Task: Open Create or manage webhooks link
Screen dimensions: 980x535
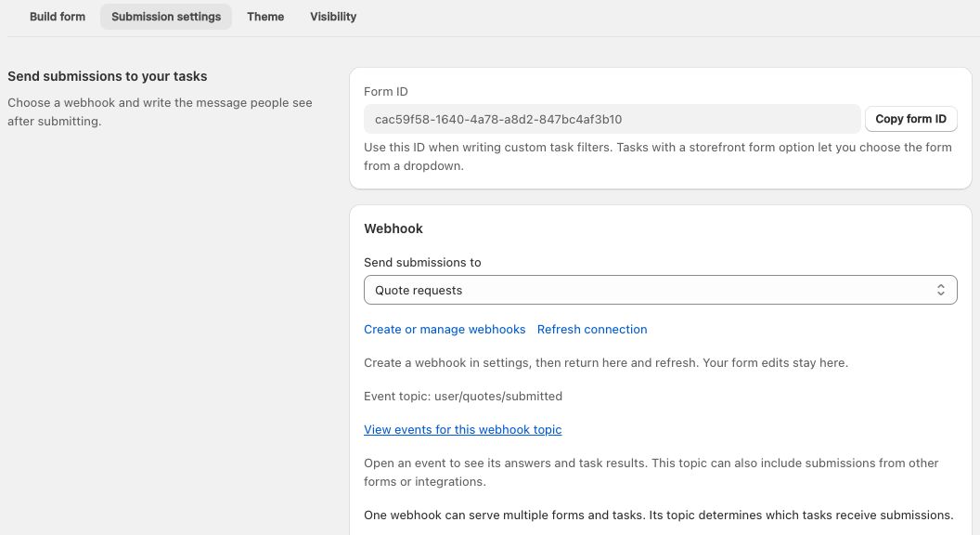Action: click(x=445, y=329)
